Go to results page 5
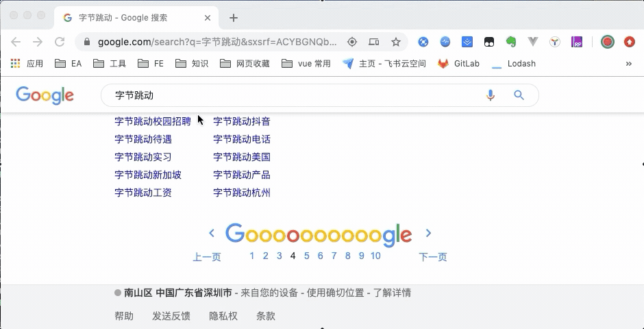The image size is (644, 329). tap(306, 256)
